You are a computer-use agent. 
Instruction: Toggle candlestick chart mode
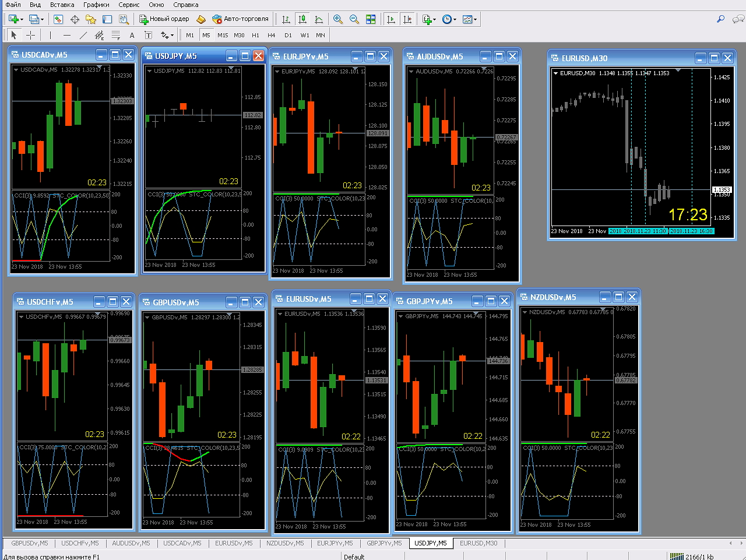click(302, 19)
